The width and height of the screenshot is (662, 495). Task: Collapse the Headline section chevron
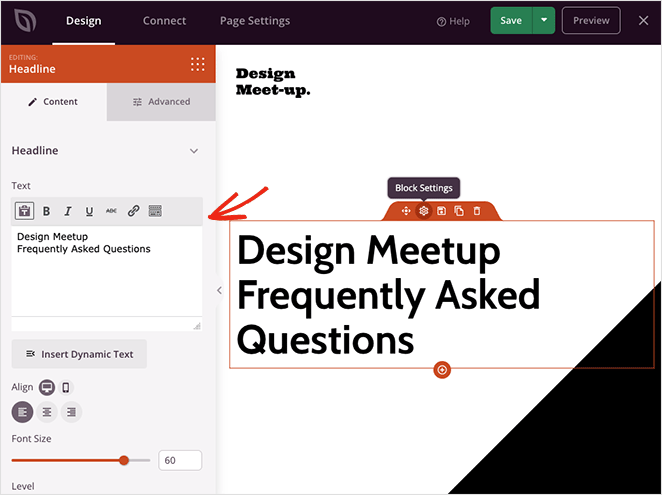point(194,151)
